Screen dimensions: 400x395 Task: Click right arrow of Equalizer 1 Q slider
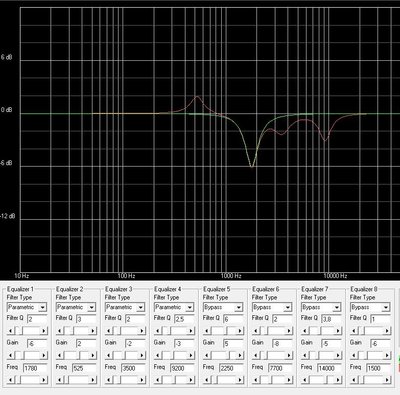[x=44, y=331]
